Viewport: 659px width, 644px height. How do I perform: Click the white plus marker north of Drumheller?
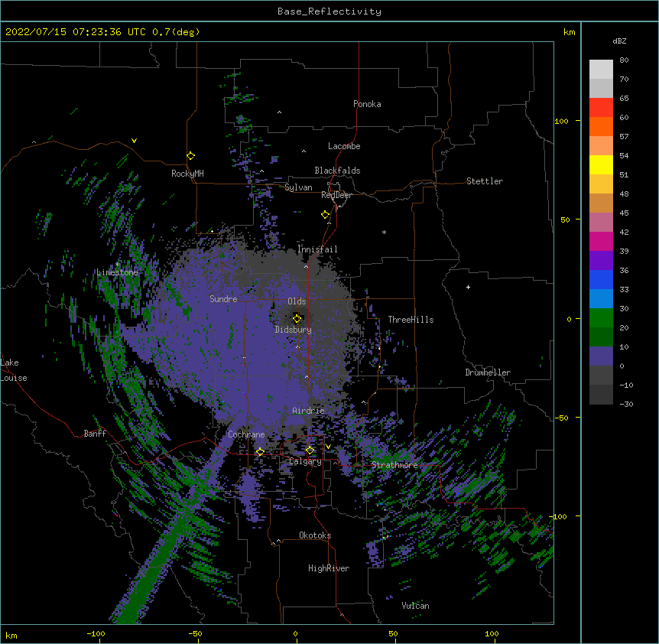pos(468,287)
